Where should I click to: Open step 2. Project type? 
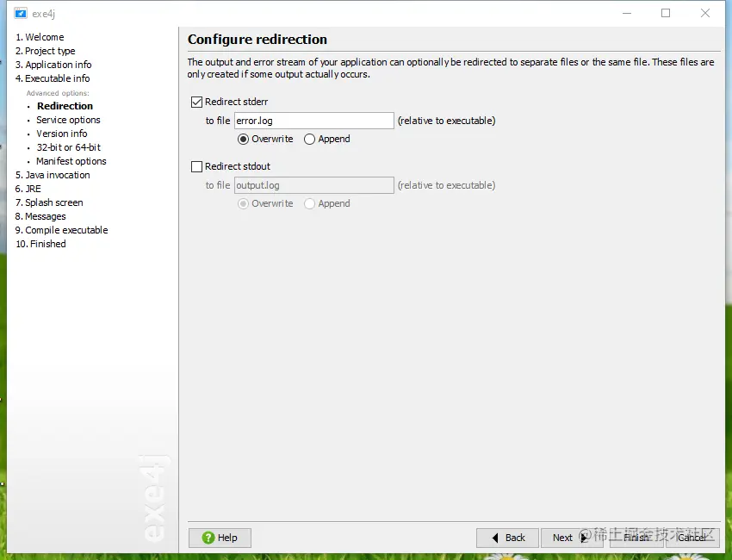tap(46, 51)
